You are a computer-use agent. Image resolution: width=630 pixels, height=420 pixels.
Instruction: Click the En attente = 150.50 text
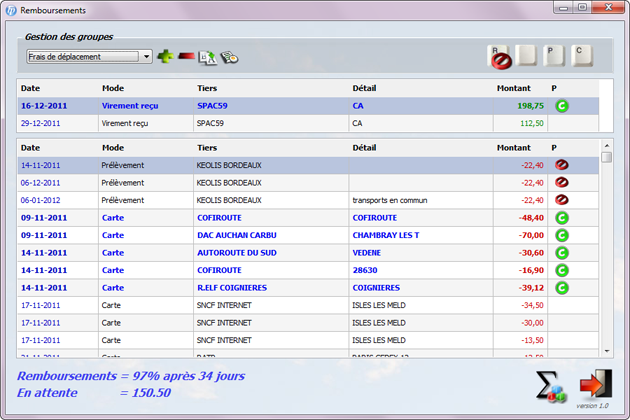(94, 393)
